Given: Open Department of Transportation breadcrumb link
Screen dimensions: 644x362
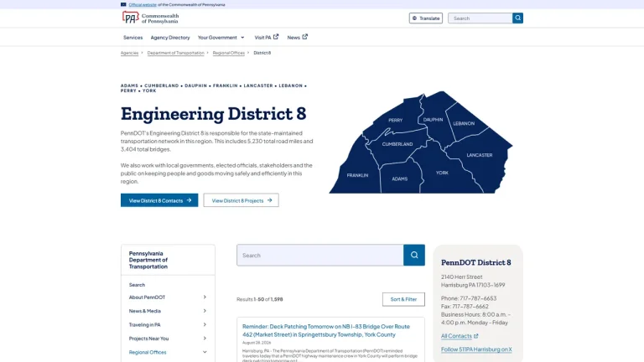Looking at the screenshot, I should [x=175, y=53].
